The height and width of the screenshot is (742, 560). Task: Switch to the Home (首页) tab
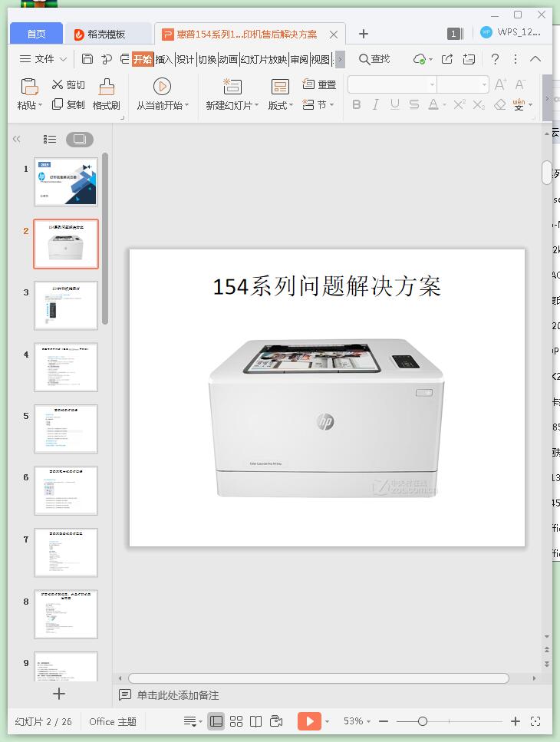(x=36, y=34)
